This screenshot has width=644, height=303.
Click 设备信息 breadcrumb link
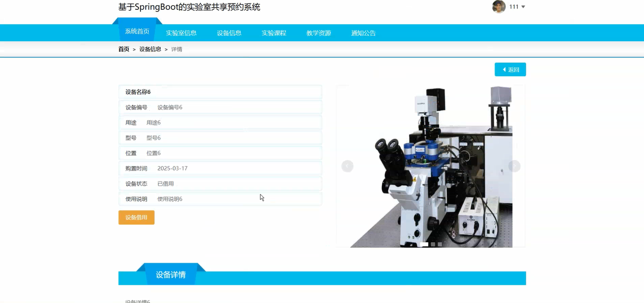coord(150,49)
